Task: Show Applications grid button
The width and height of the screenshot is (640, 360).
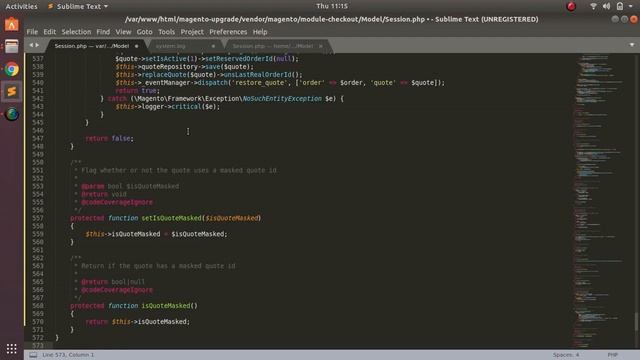Action: 11,349
